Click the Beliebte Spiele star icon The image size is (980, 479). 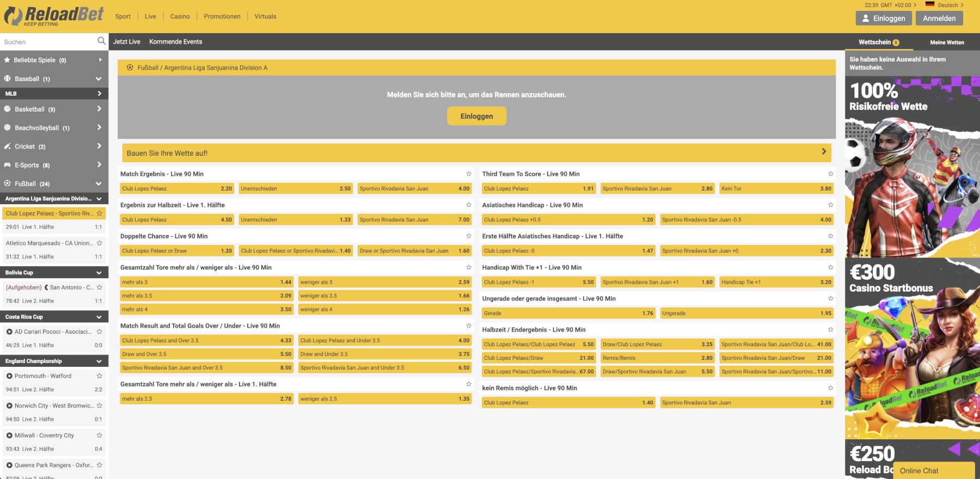click(7, 60)
